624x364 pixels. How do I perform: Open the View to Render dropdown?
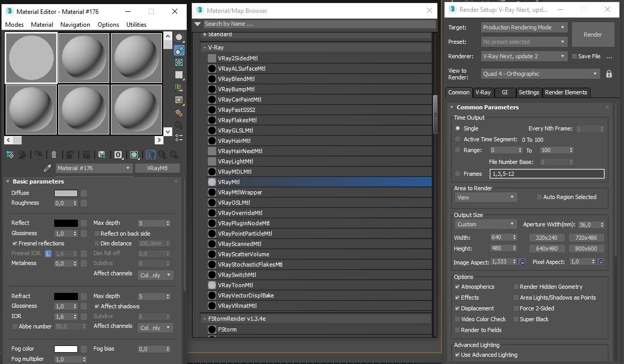[540, 74]
